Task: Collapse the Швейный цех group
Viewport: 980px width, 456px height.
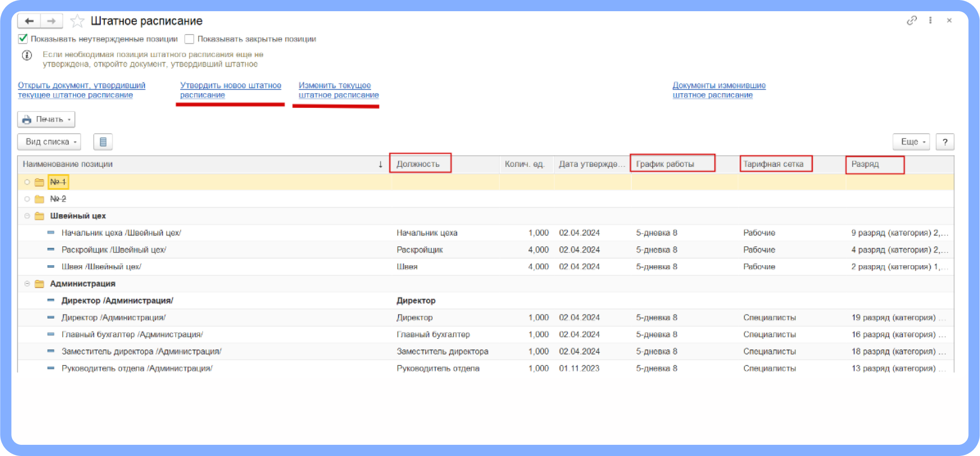Action: click(x=27, y=216)
